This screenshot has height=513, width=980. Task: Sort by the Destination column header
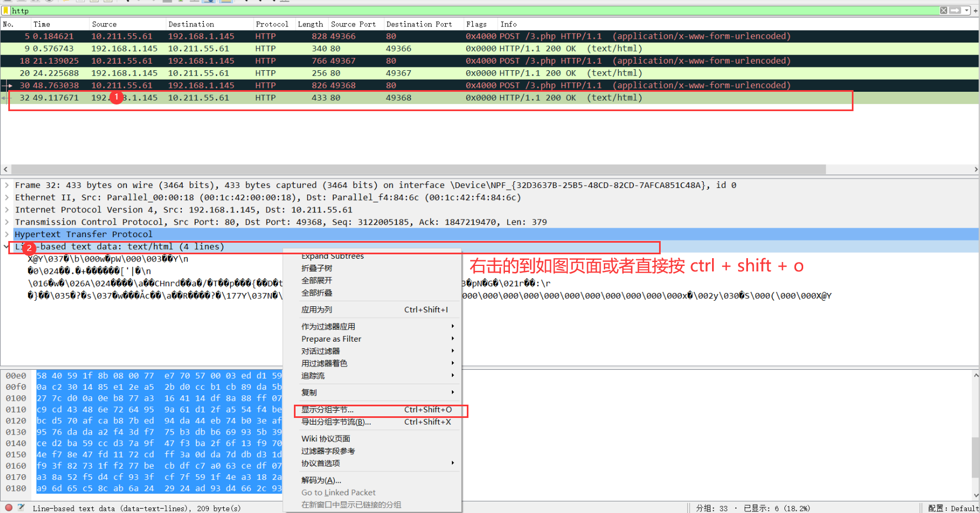coord(209,24)
